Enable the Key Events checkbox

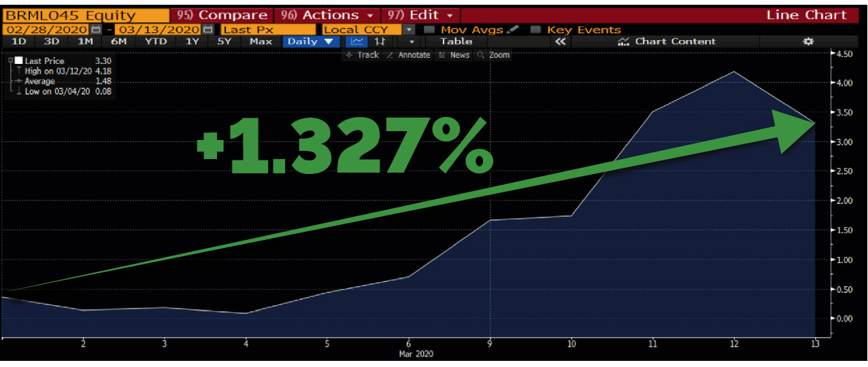click(x=535, y=30)
